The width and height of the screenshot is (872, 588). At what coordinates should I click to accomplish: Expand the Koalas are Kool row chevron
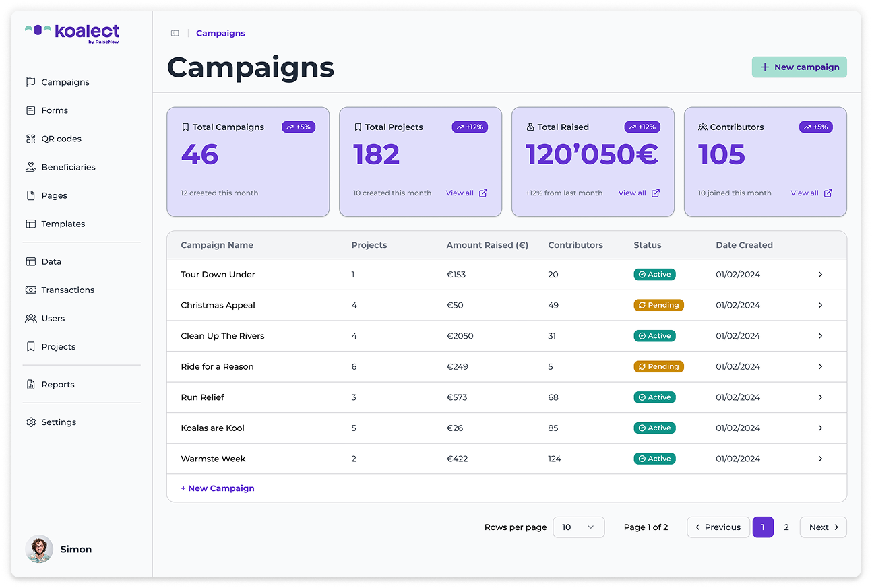coord(820,428)
